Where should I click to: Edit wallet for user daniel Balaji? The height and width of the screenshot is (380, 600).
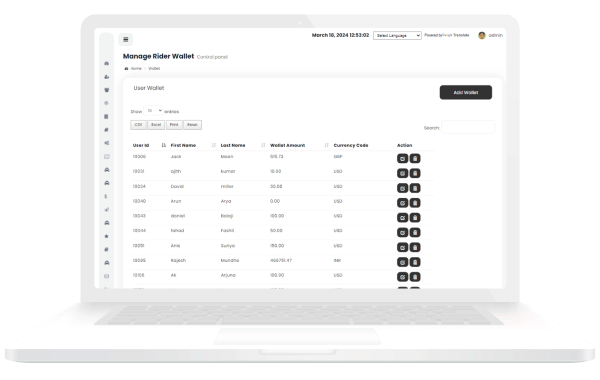coord(403,218)
